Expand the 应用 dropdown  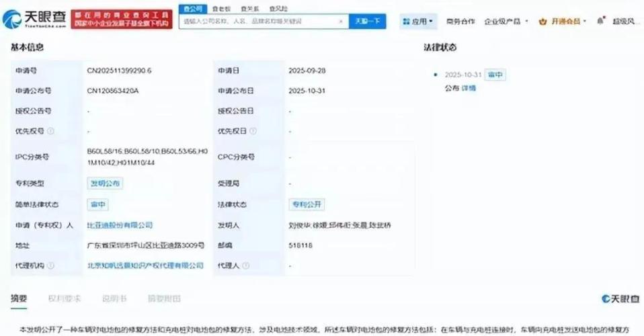point(418,22)
